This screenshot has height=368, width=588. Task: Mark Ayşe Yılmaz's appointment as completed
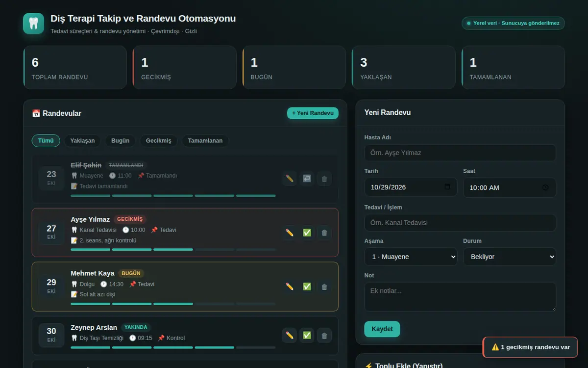[307, 233]
